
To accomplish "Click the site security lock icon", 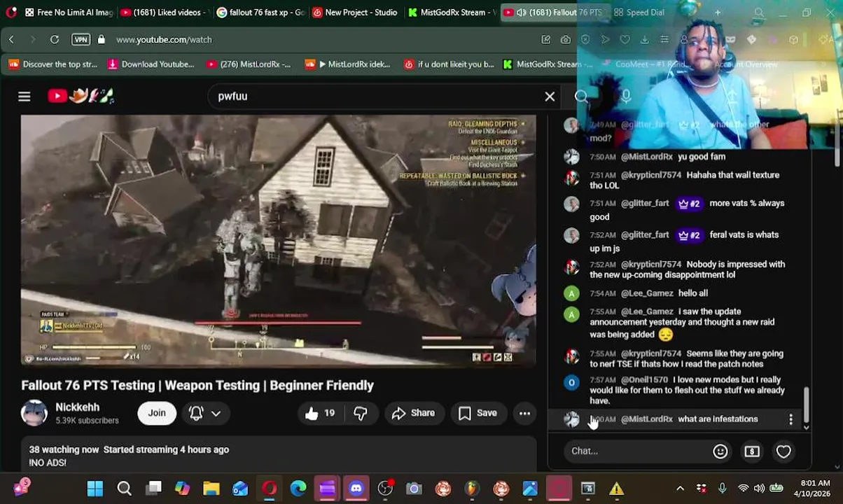I will [102, 40].
